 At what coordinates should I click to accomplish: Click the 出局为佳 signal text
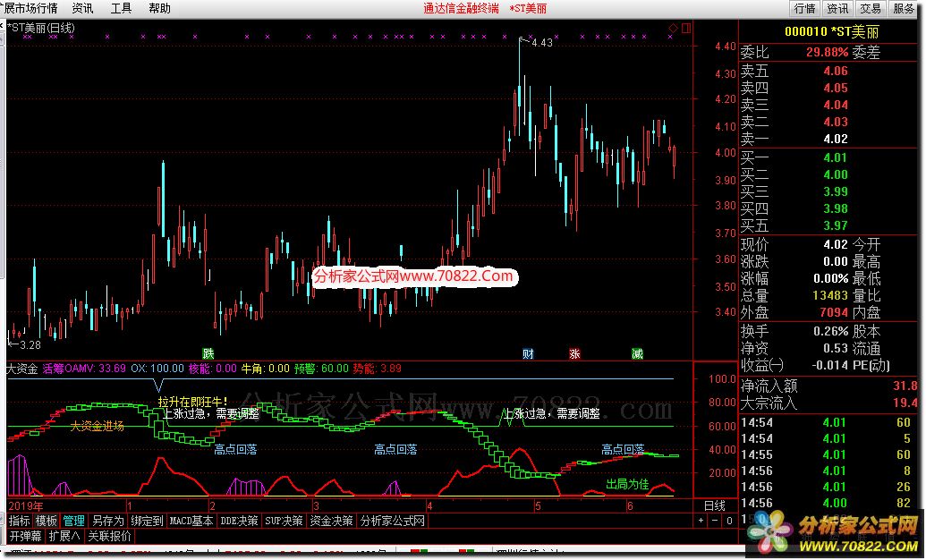click(x=627, y=484)
